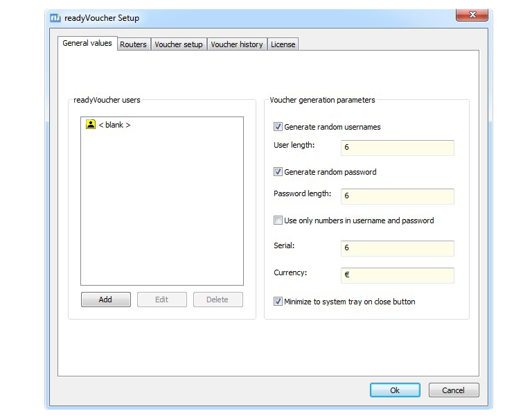Screen dimensions: 532x416
Task: Open the Routers tab
Action: tap(133, 44)
